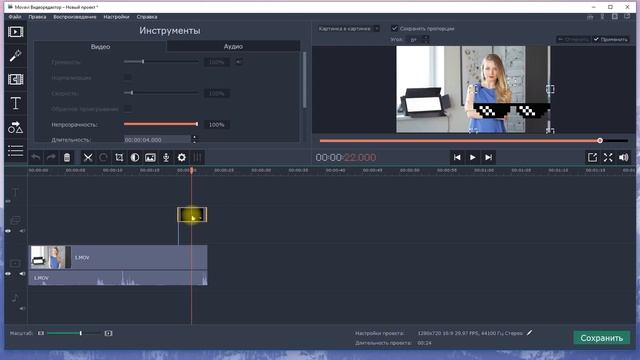Switch to the Audio tab
This screenshot has height=360, width=640.
[233, 47]
